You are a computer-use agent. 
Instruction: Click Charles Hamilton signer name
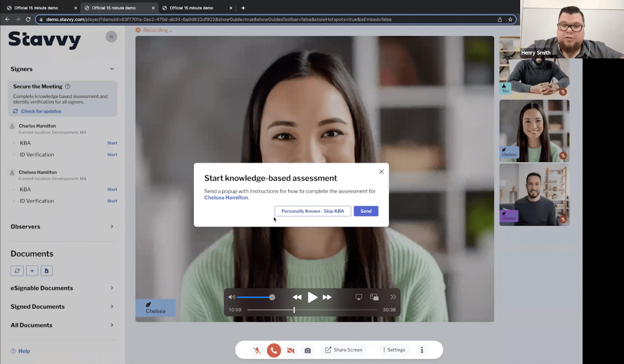pyautogui.click(x=37, y=126)
